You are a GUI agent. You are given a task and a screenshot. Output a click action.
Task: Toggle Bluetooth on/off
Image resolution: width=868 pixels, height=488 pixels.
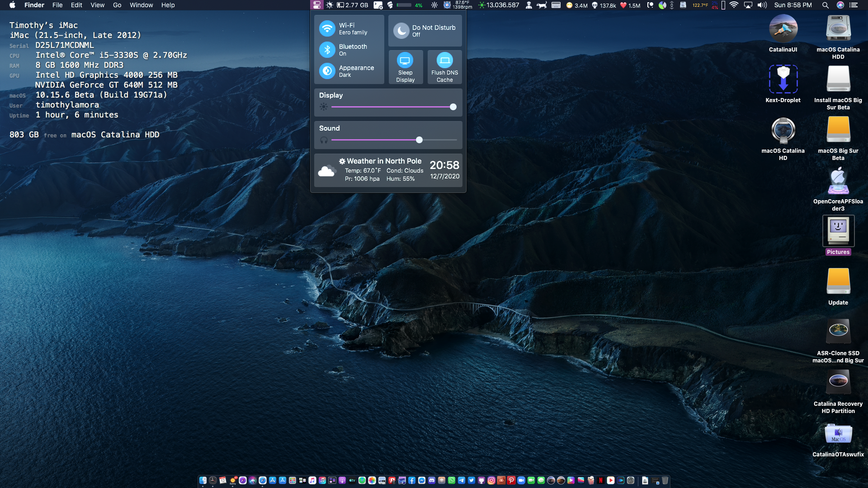tap(327, 50)
